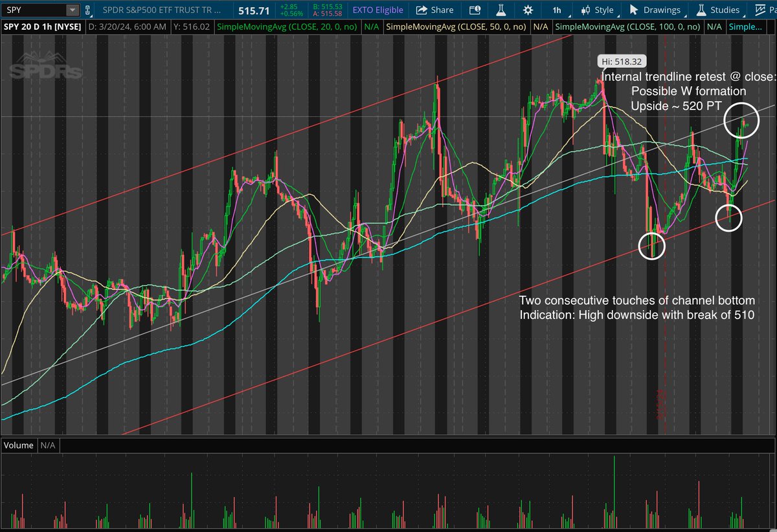777x532 pixels.
Task: Click the Y: 516.02 price readout
Action: [191, 27]
